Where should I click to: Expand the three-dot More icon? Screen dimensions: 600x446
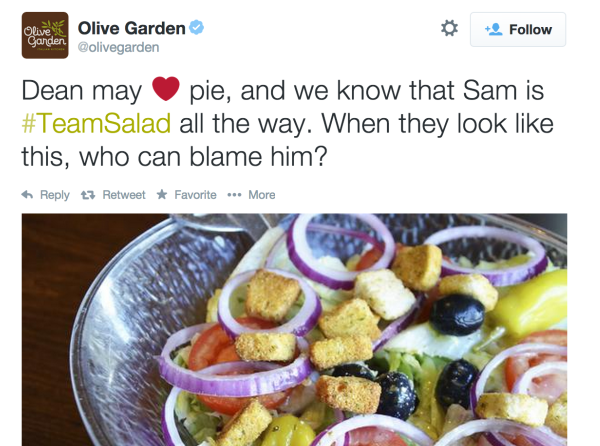click(234, 195)
